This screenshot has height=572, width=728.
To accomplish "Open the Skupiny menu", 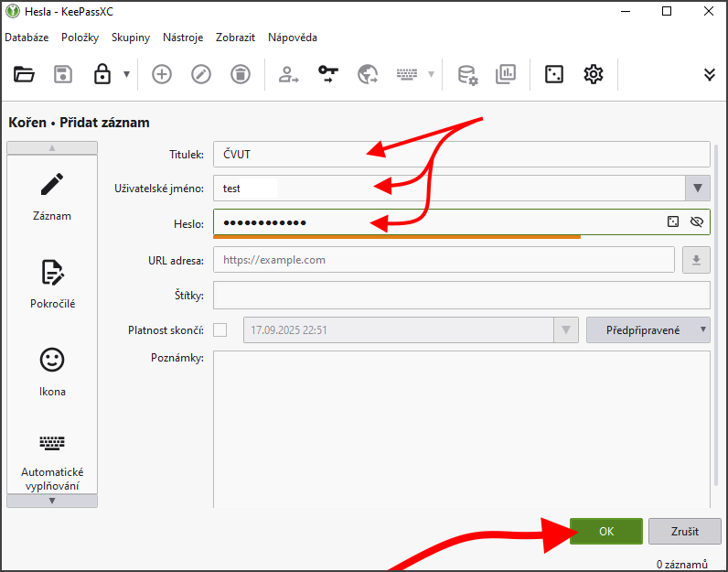I will click(x=131, y=38).
